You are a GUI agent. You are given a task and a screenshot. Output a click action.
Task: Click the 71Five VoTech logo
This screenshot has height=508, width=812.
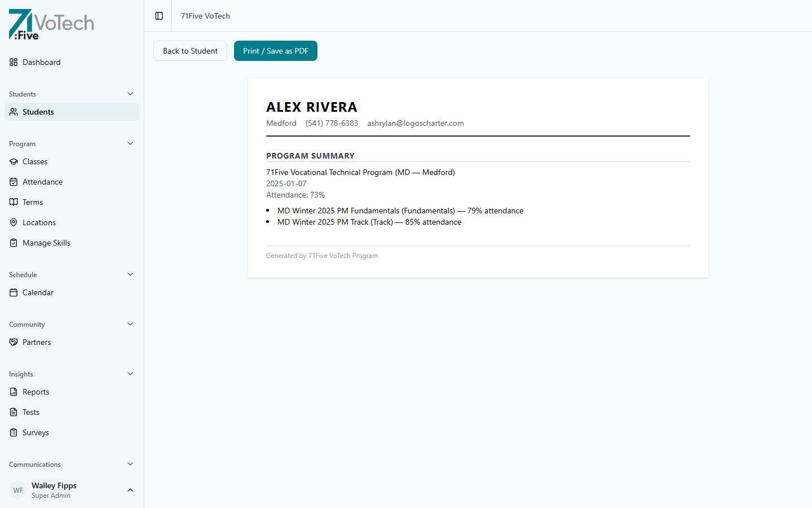coord(51,24)
